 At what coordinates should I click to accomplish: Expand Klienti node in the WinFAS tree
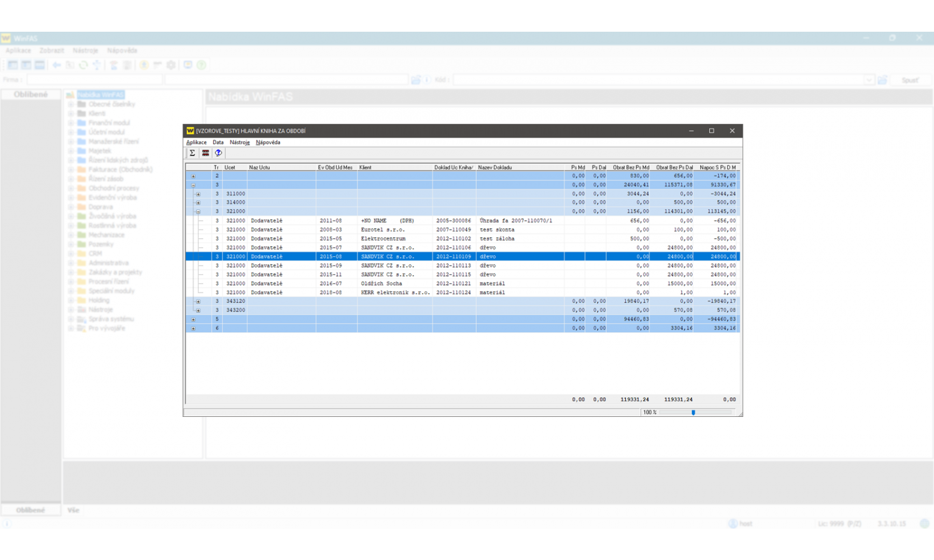pyautogui.click(x=71, y=113)
